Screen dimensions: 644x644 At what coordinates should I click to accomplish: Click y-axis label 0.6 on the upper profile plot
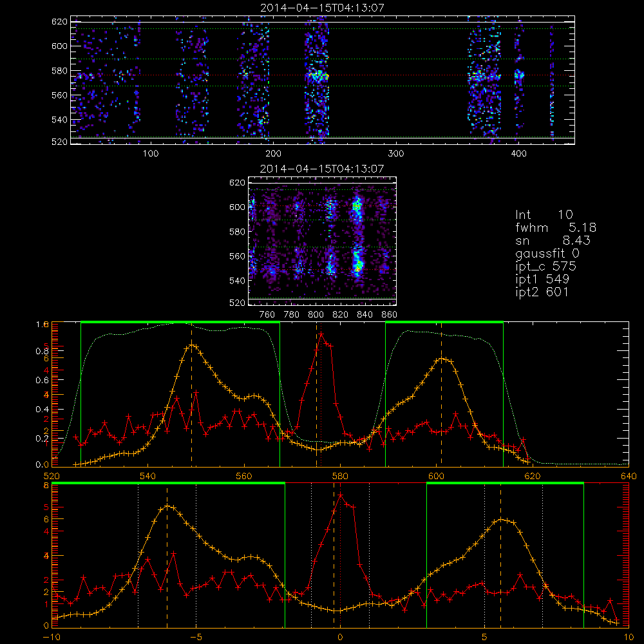tap(43, 381)
